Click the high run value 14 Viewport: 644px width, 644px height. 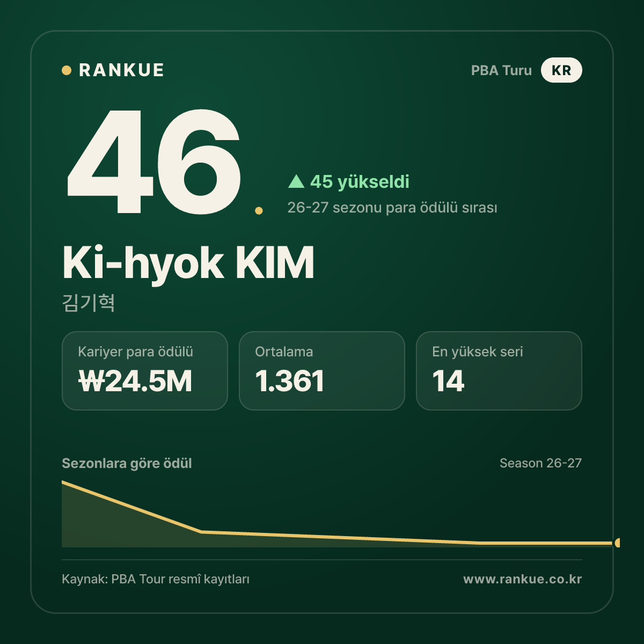coord(448,381)
